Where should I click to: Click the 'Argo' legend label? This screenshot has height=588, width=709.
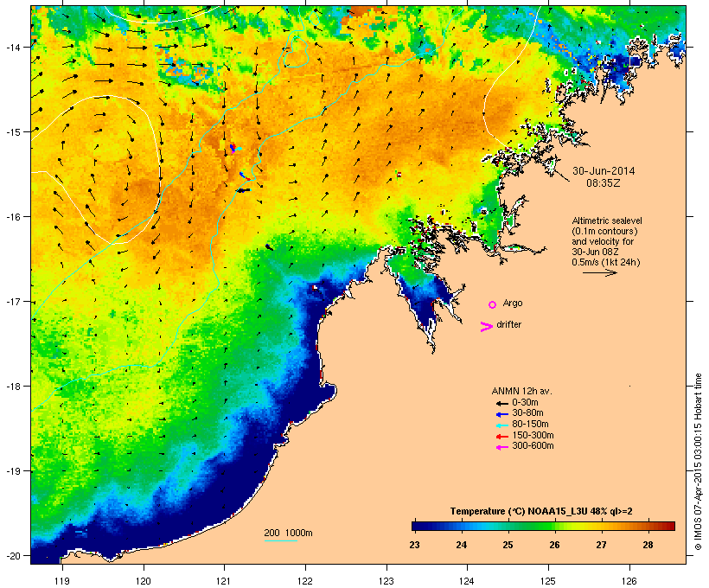click(513, 303)
